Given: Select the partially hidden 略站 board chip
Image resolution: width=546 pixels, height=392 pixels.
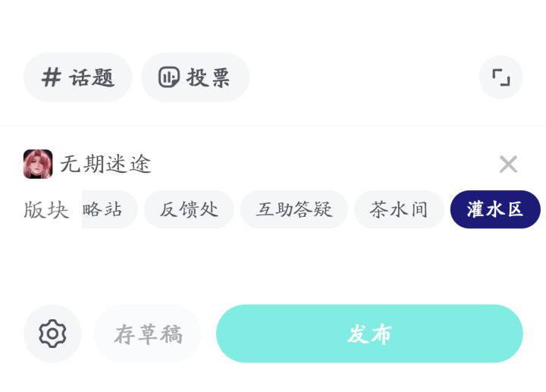Looking at the screenshot, I should pyautogui.click(x=106, y=209).
